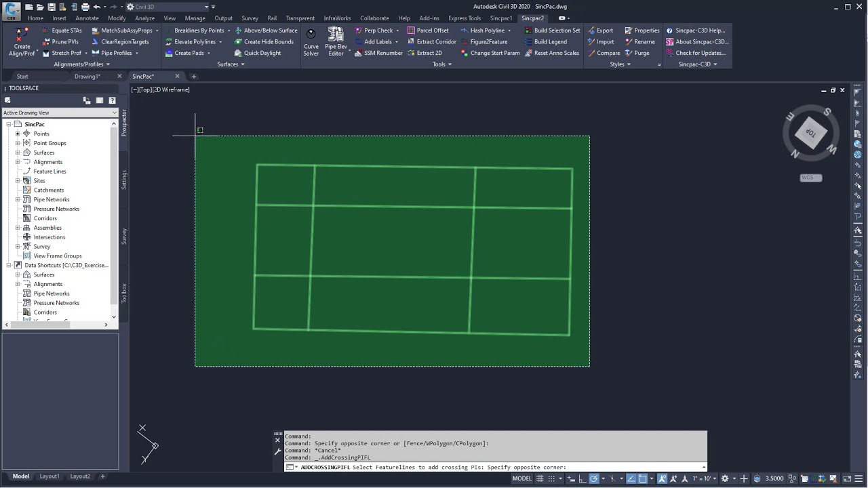Toggle ortho mode in status bar
Screen dimensions: 868x488
583,479
